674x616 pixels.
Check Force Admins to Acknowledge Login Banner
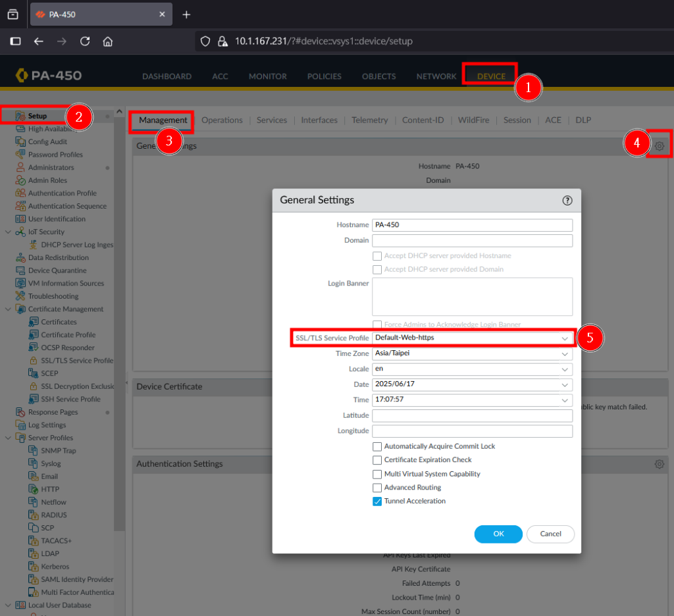[x=377, y=324]
